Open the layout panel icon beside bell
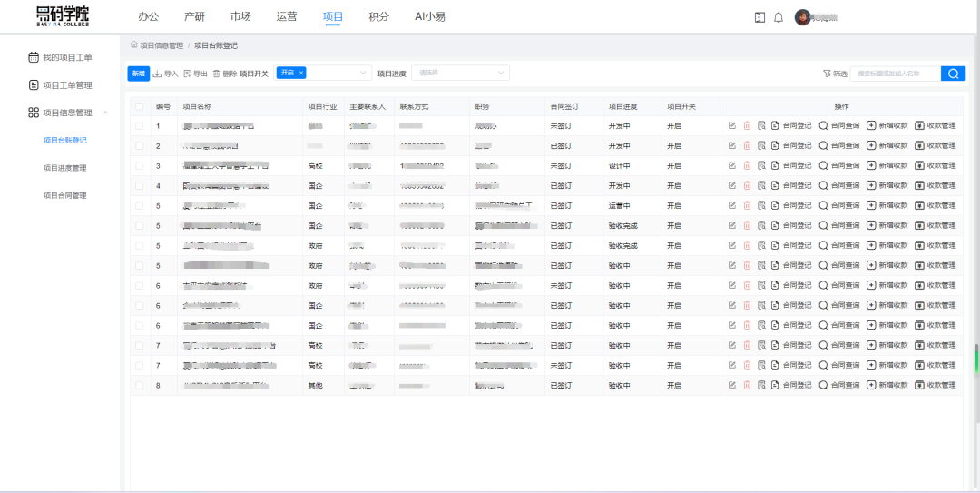980x493 pixels. (759, 17)
